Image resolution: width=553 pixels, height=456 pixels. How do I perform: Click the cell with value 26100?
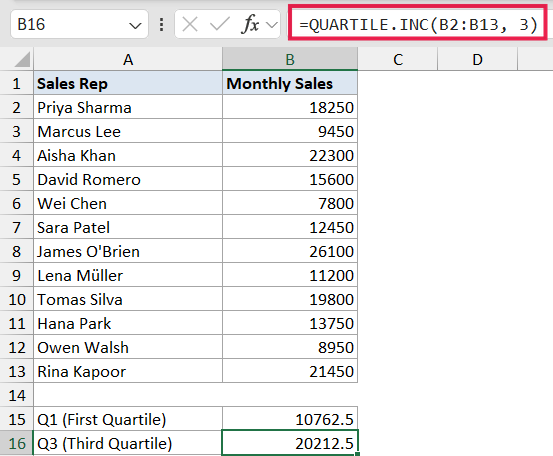(290, 251)
